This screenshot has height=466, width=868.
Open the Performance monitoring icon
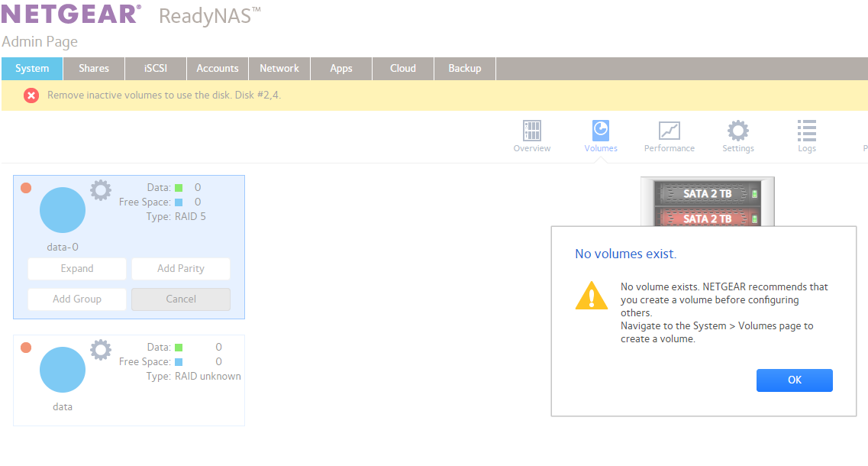(x=669, y=131)
